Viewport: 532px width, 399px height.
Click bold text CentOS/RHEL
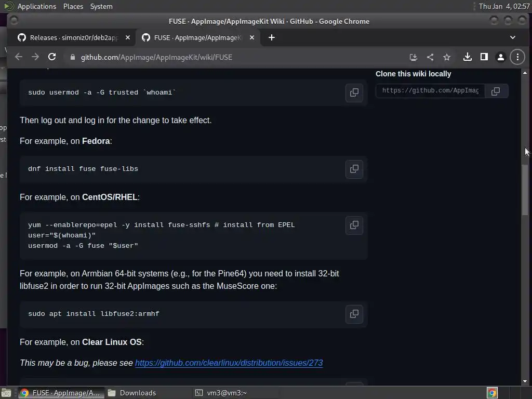click(x=110, y=197)
